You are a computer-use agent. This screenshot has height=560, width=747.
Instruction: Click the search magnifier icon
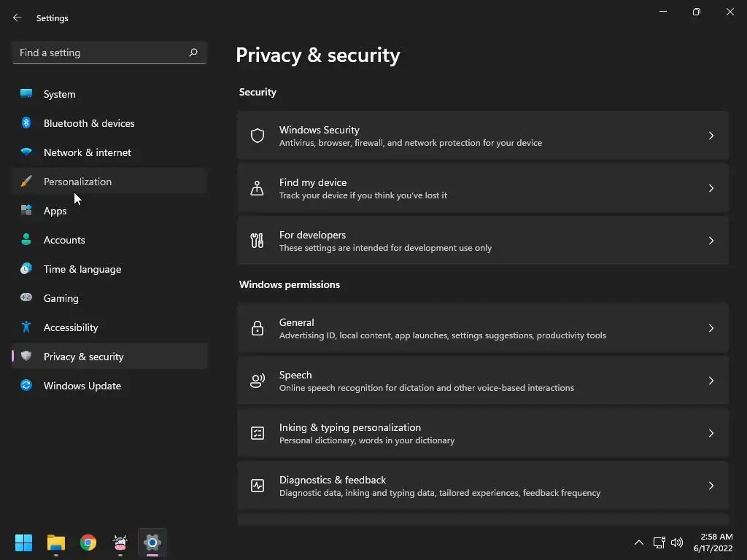pos(193,52)
